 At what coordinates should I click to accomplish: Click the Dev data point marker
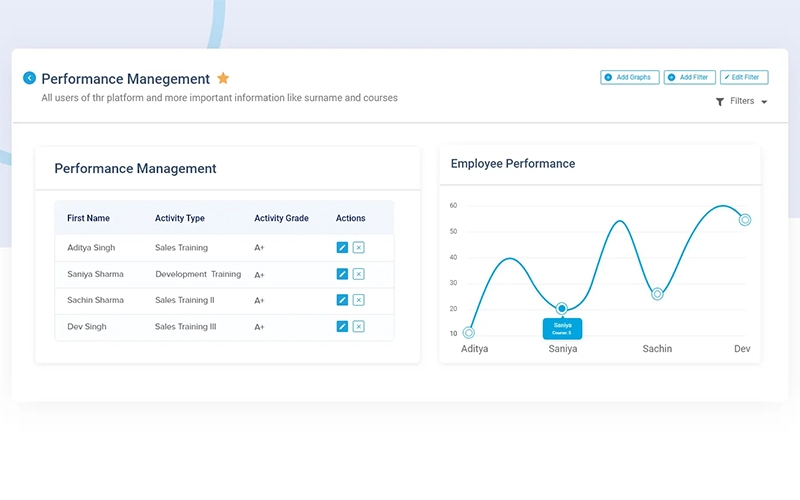pos(745,220)
